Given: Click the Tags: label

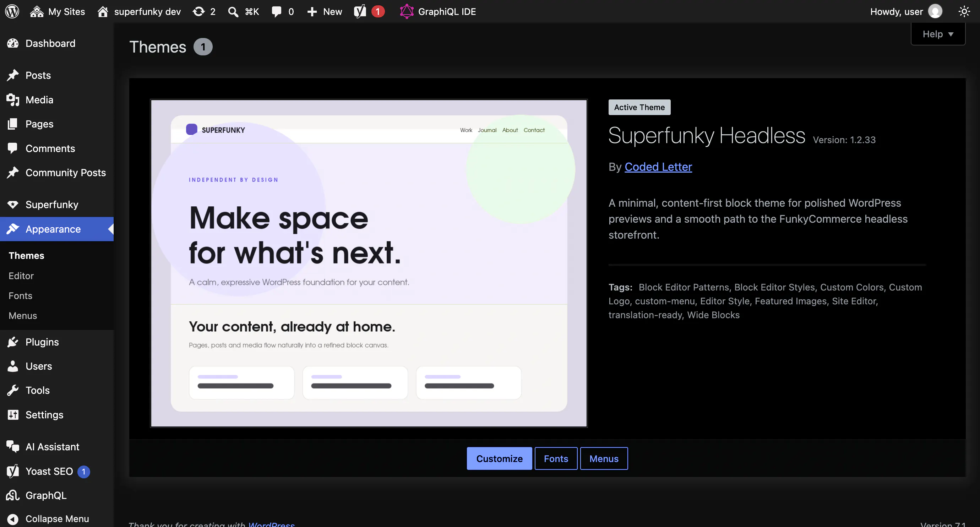Looking at the screenshot, I should (620, 287).
